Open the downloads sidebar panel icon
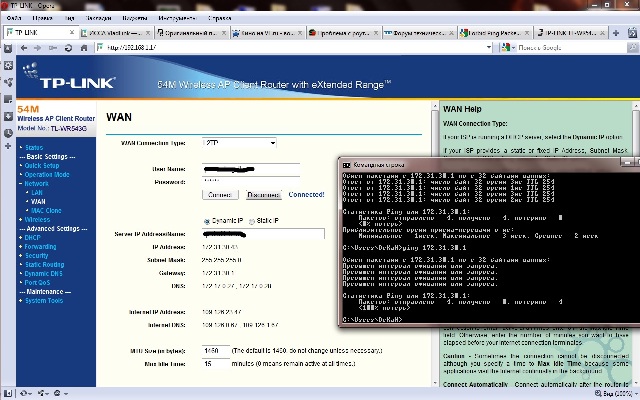Screen dimensions: 640x400 pyautogui.click(x=8, y=116)
